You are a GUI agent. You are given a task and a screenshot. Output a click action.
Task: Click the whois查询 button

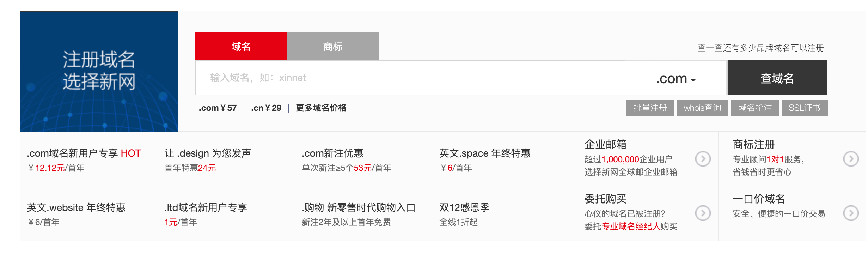point(702,108)
